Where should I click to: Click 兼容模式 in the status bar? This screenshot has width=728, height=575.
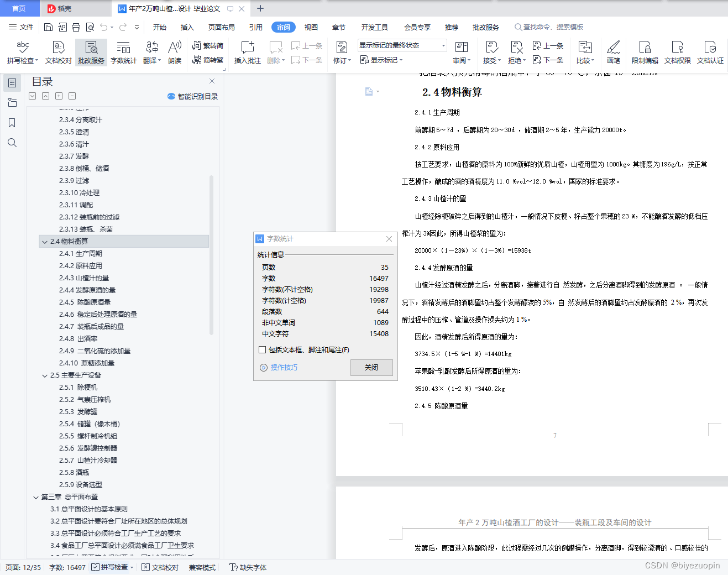(x=202, y=567)
